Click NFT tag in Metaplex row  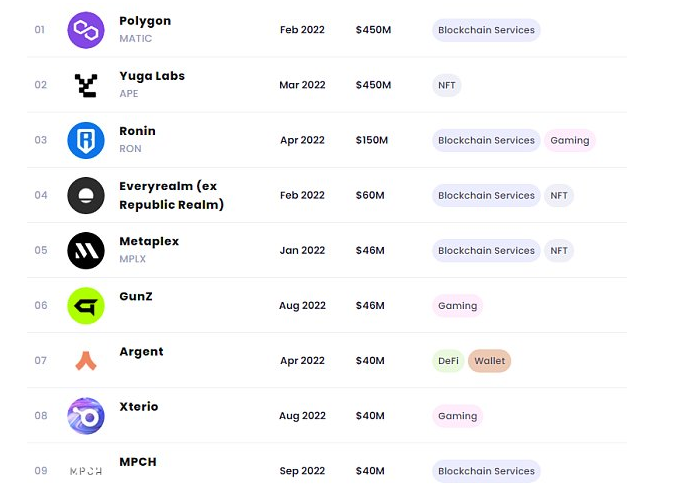click(x=559, y=251)
